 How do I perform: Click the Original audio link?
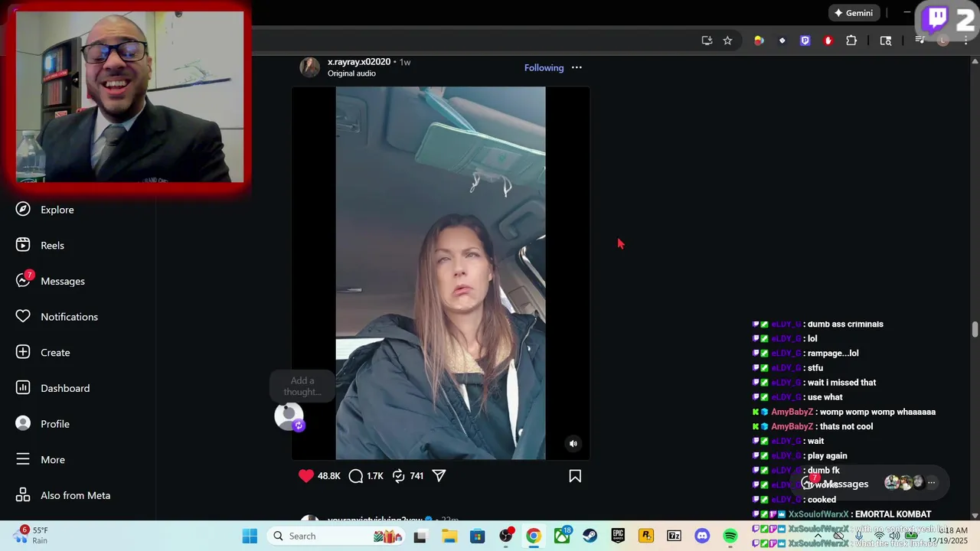[351, 73]
